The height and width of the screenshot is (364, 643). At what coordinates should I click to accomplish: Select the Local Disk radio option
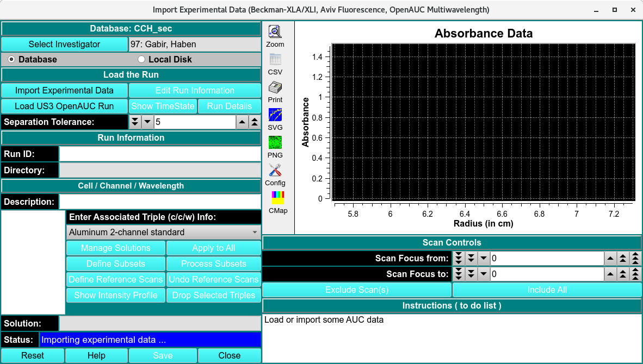coord(141,59)
